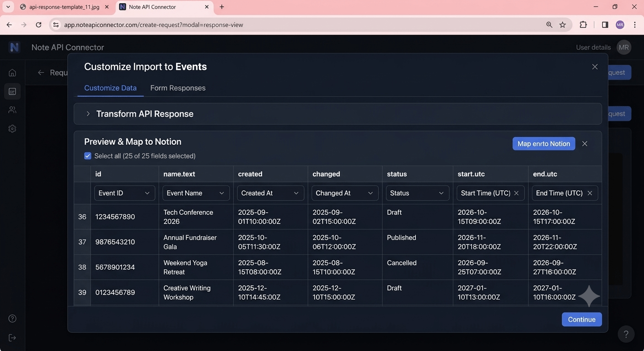Open the browser extensions puzzle icon
The image size is (644, 351).
[x=583, y=25]
